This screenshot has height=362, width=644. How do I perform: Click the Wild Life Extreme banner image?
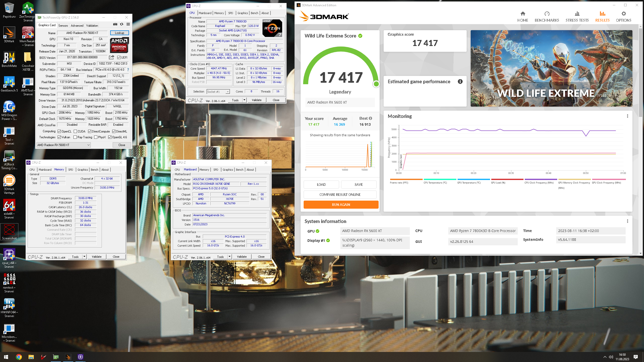tap(551, 68)
